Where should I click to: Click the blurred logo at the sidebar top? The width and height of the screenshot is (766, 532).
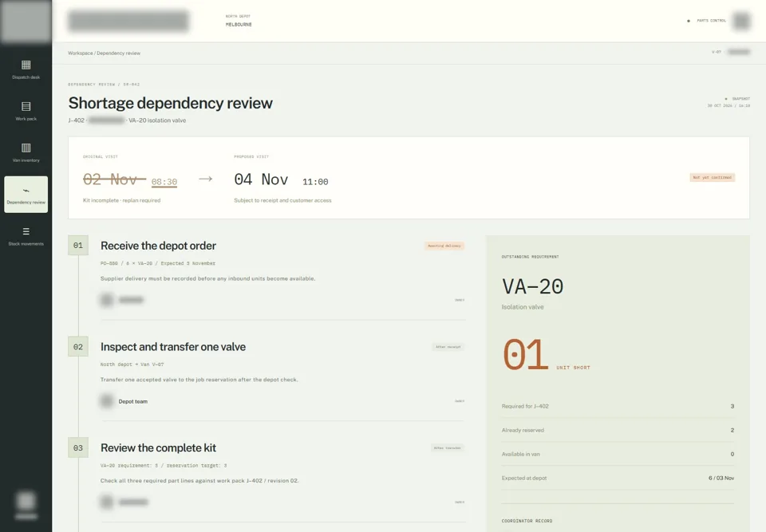pyautogui.click(x=26, y=21)
